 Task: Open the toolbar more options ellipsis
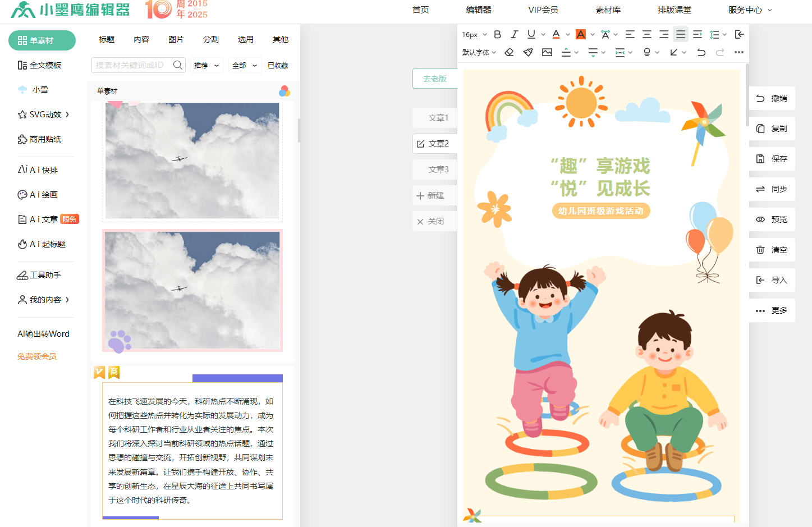pos(738,52)
